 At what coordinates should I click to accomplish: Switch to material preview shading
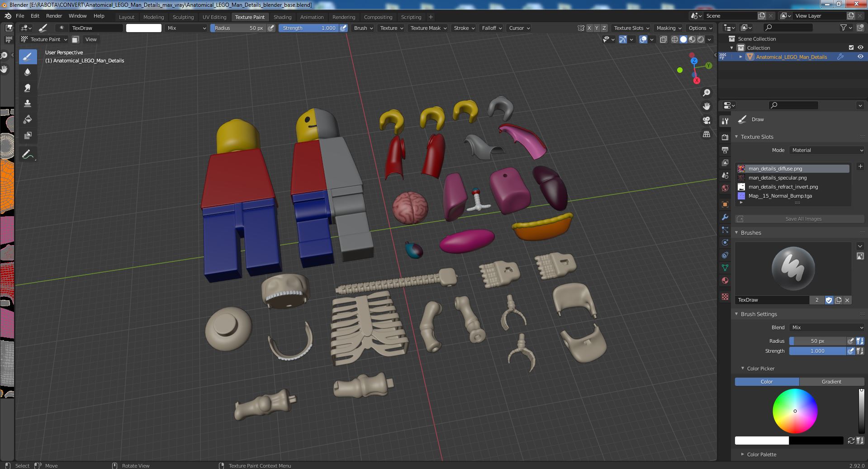[692, 39]
